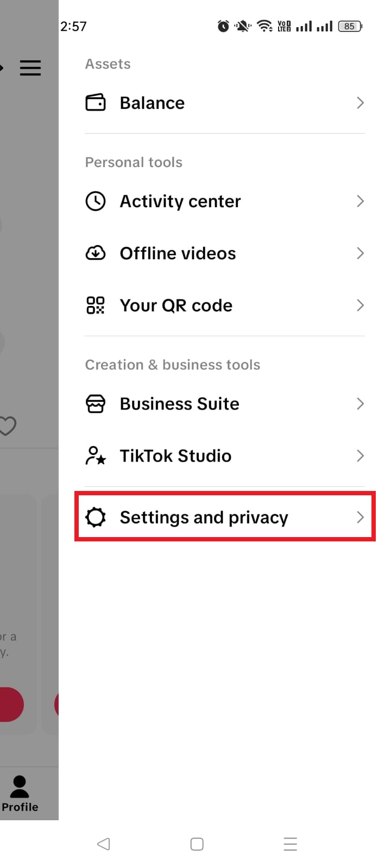This screenshot has width=391, height=868.
Task: Open the hamburger menu icon
Action: 30,68
